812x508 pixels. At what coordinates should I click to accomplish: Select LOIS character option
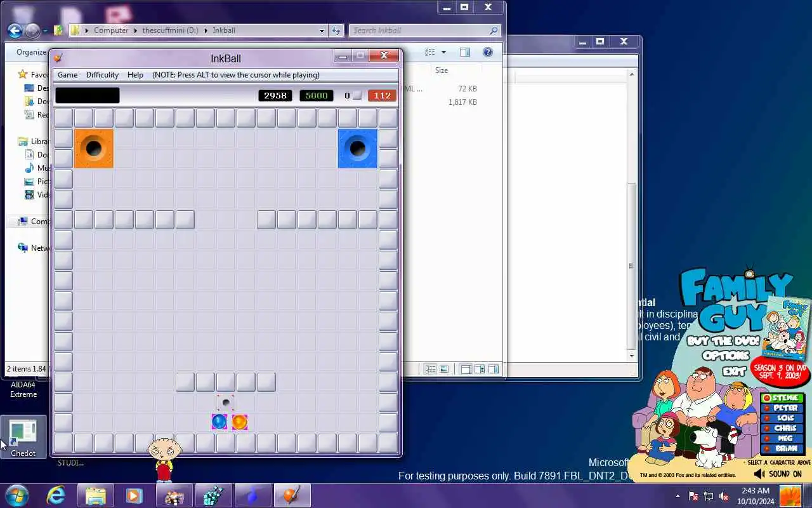782,418
